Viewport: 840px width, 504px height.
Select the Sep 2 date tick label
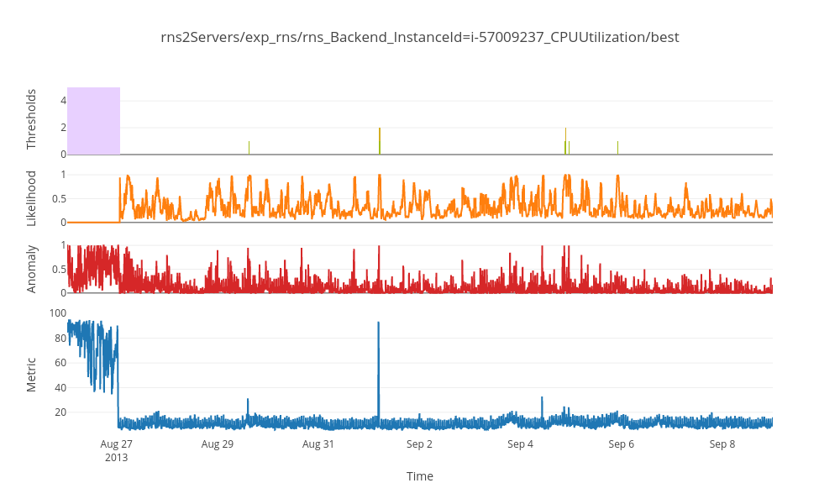point(419,444)
